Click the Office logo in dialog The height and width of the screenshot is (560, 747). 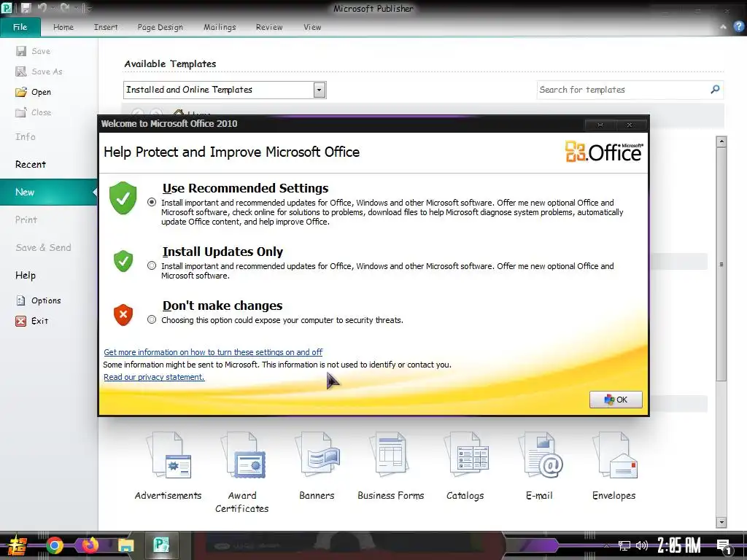[604, 152]
